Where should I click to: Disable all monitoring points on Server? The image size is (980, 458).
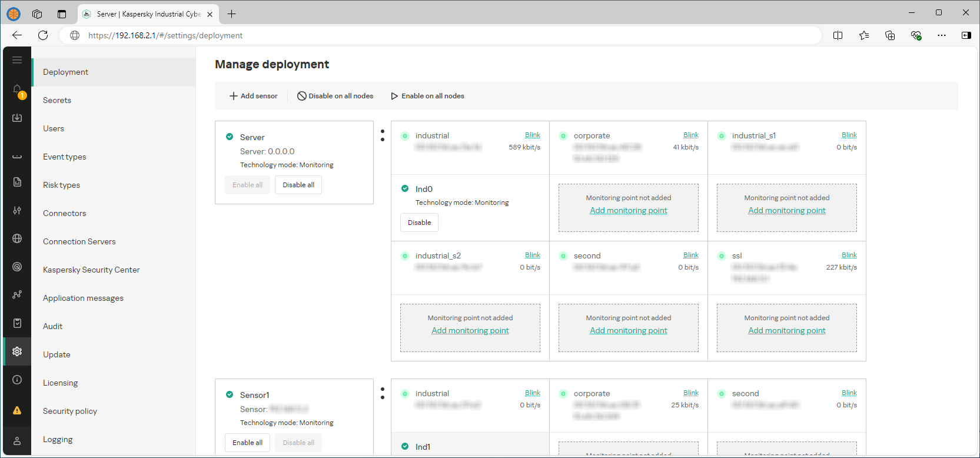(298, 185)
